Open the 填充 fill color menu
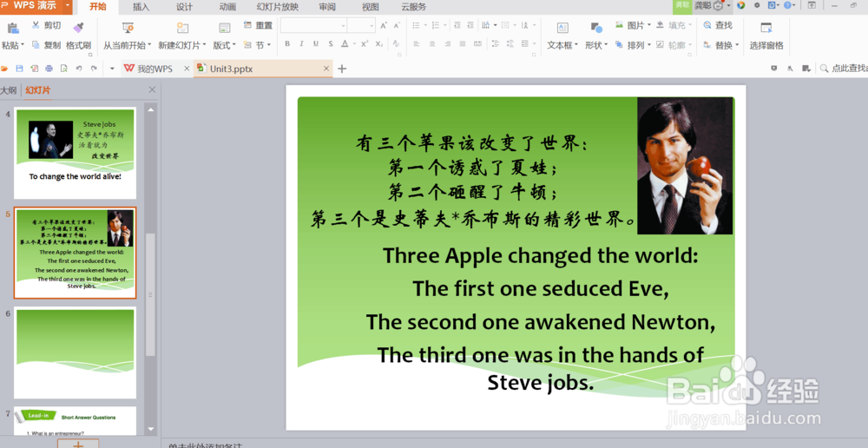This screenshot has width=868, height=448. [x=674, y=25]
